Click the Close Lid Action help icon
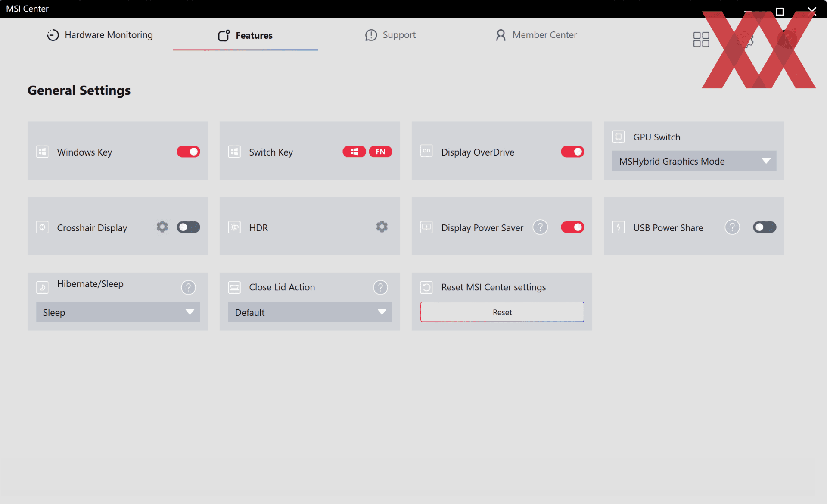This screenshot has height=504, width=827. [x=380, y=287]
